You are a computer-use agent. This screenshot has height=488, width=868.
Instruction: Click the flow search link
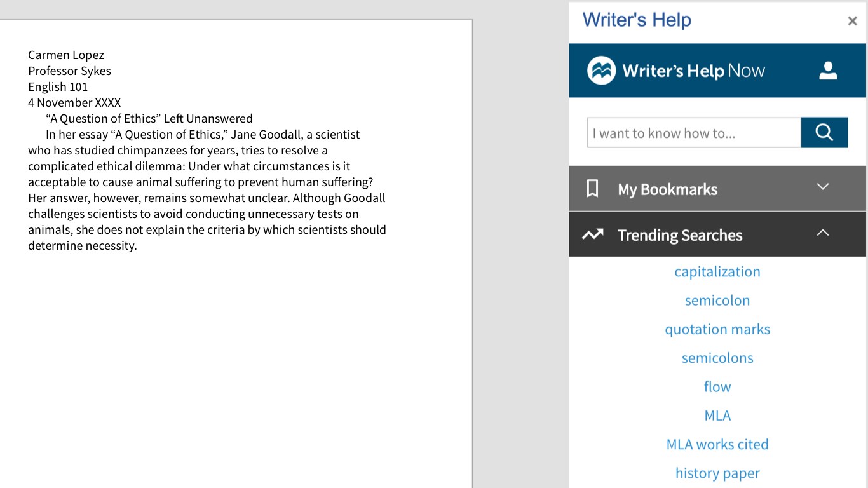717,386
